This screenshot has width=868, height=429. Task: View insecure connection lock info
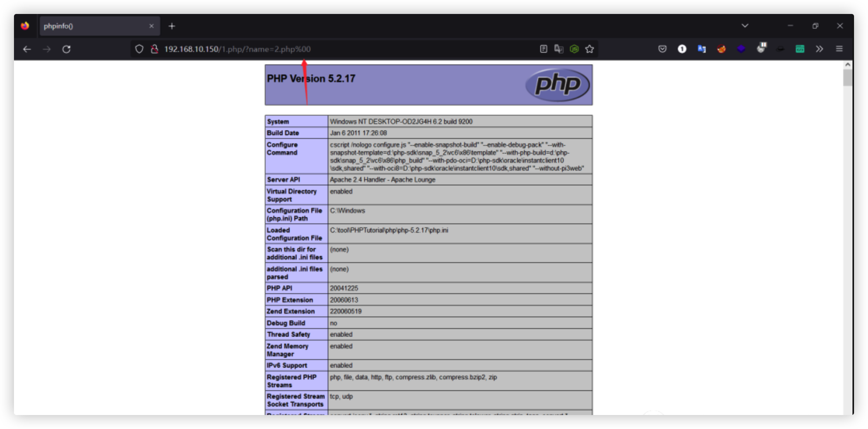click(x=155, y=49)
